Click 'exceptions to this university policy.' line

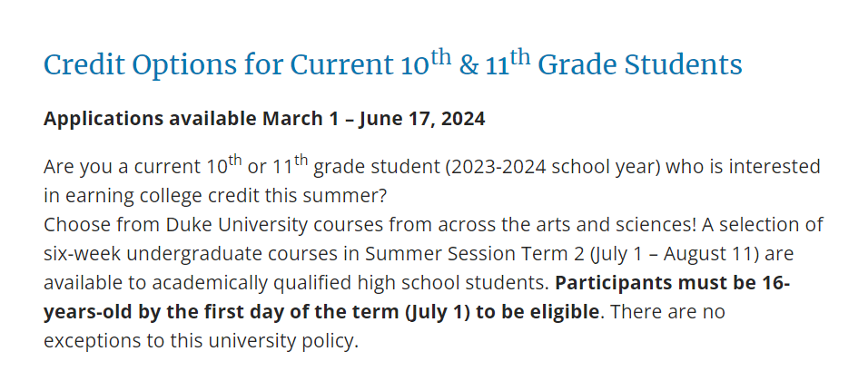(202, 341)
